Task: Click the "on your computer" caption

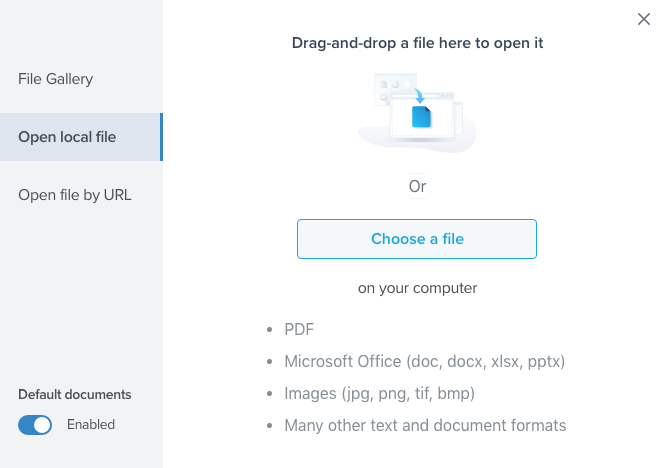Action: 417,289
